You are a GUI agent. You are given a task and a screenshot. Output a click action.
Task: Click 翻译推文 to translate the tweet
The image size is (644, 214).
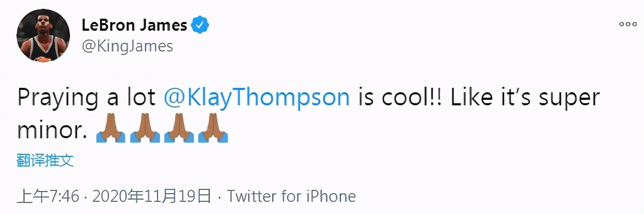(x=45, y=161)
